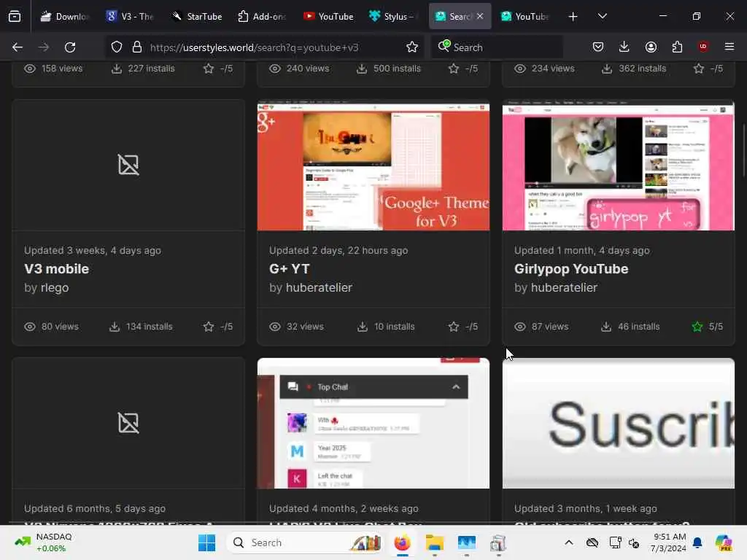Click the 80 views eye icon

(30, 327)
